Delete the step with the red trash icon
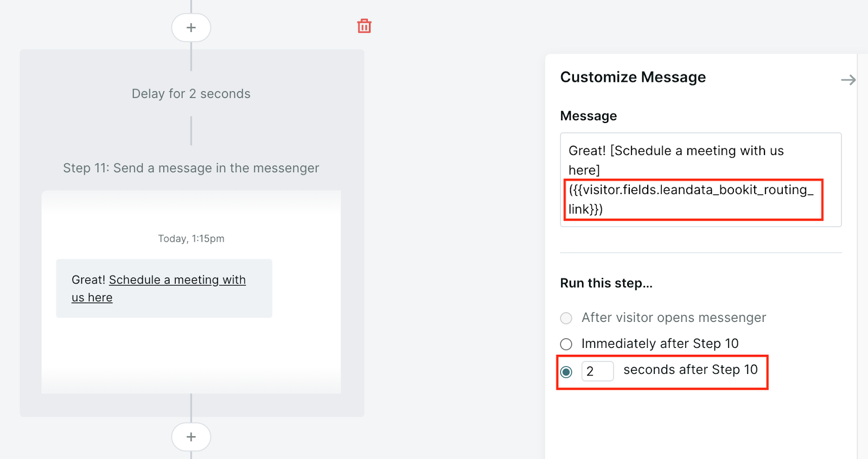 pyautogui.click(x=364, y=26)
